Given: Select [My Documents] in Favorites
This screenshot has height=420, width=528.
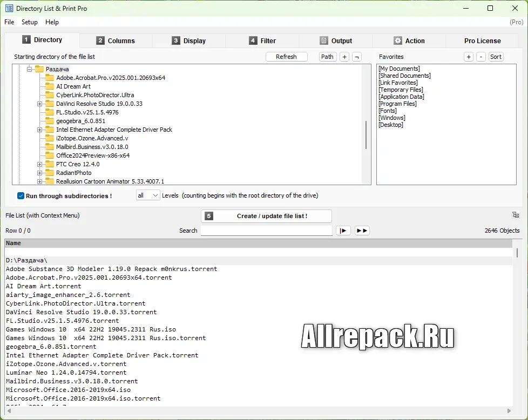Looking at the screenshot, I should [x=399, y=69].
